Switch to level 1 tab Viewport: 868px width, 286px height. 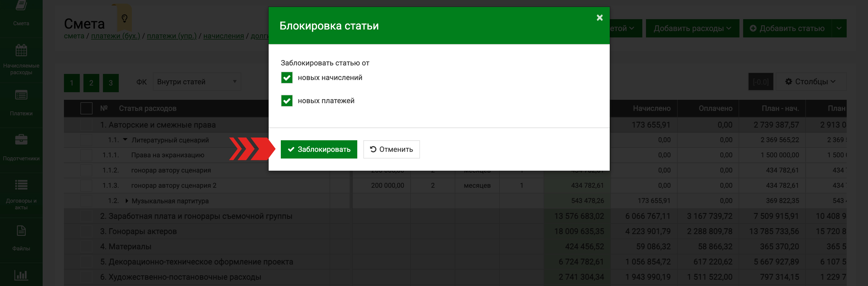(72, 83)
